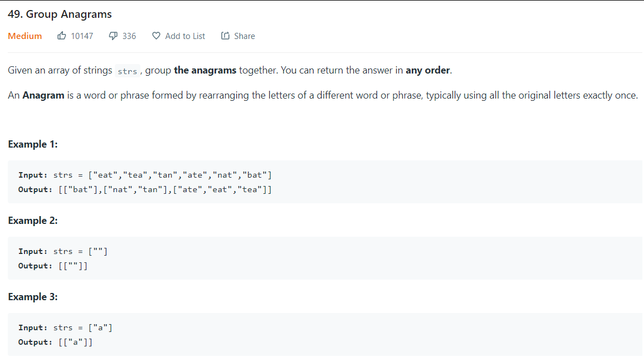644x357 pixels.
Task: Click the inline 'strs' code snippet
Action: [x=128, y=71]
